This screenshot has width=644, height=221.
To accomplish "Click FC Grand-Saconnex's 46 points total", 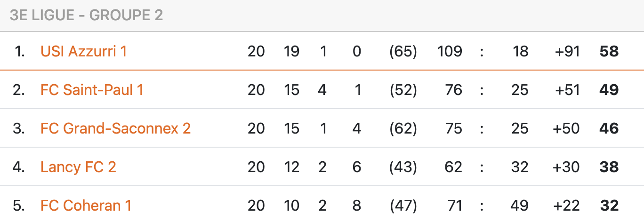I will 609,128.
